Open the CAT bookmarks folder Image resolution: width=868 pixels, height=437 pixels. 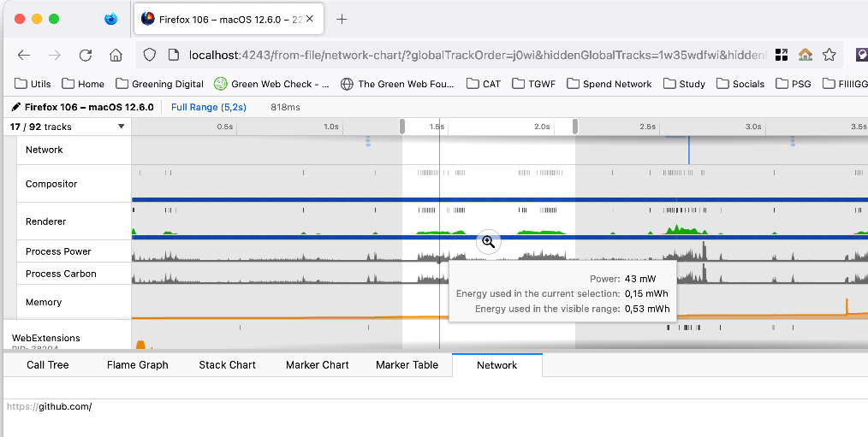[x=484, y=84]
